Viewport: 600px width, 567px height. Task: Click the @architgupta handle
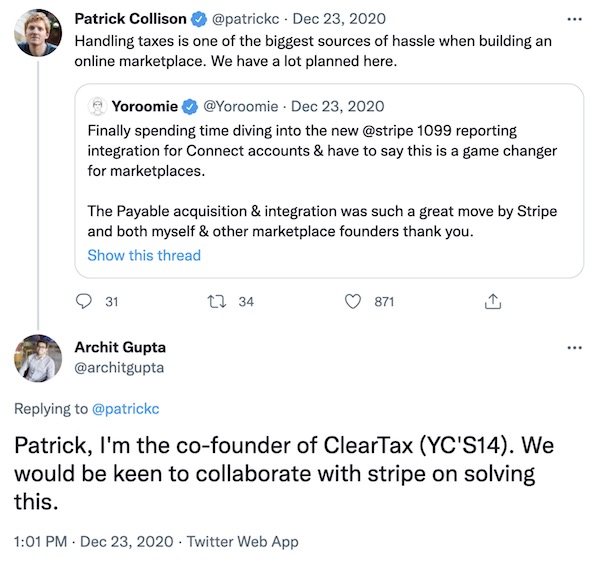tap(118, 367)
